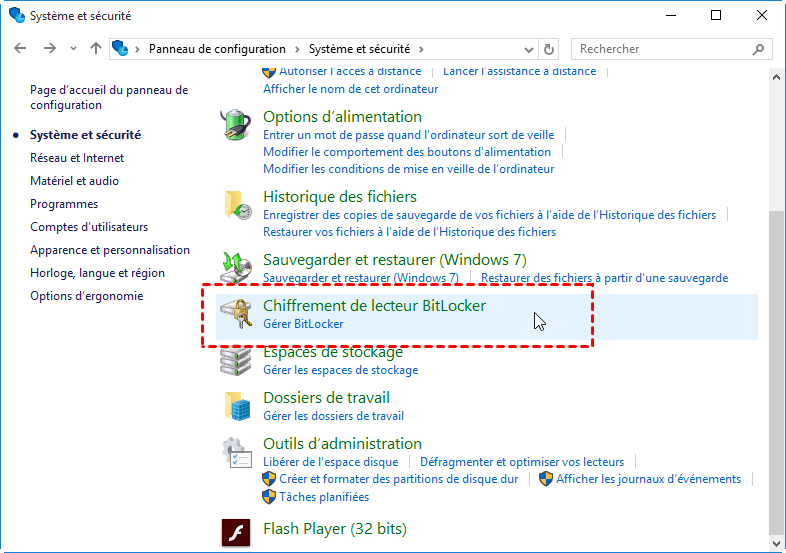Click Gérer les espaces de stockage
The height and width of the screenshot is (553, 786).
point(340,370)
